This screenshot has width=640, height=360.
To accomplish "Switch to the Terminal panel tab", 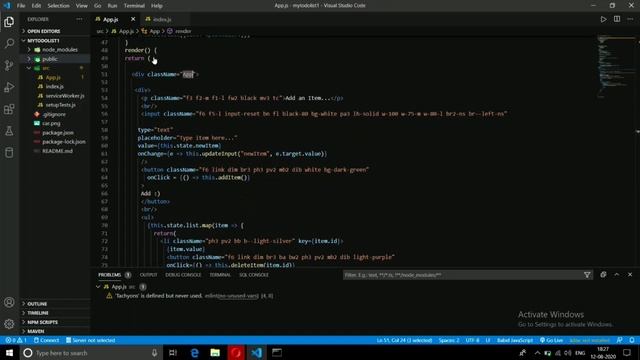I will click(x=220, y=275).
